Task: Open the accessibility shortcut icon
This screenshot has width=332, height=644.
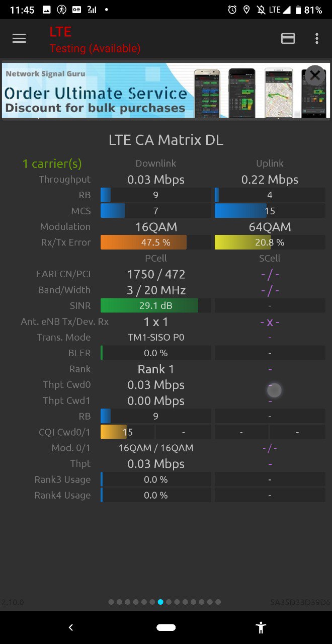Action: point(261,627)
